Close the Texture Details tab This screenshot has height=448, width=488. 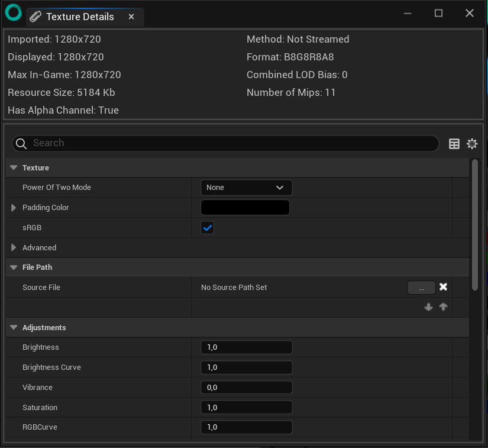point(131,17)
